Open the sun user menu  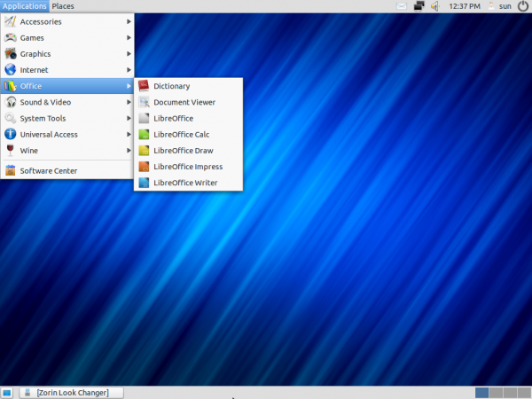(505, 6)
